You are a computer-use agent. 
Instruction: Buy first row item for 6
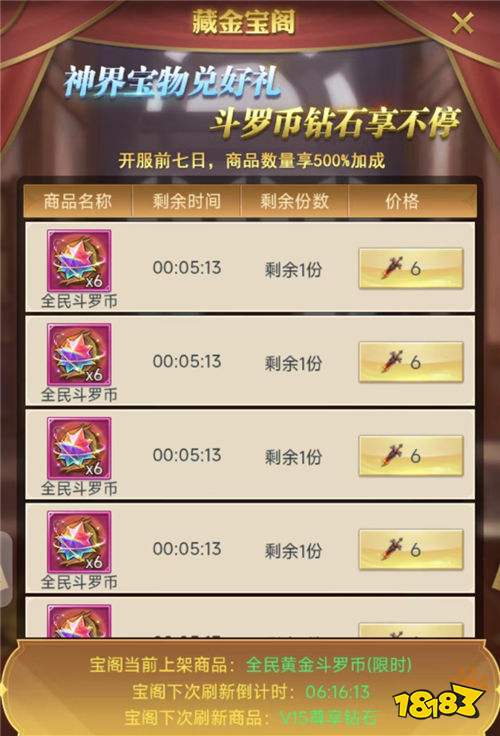(411, 268)
